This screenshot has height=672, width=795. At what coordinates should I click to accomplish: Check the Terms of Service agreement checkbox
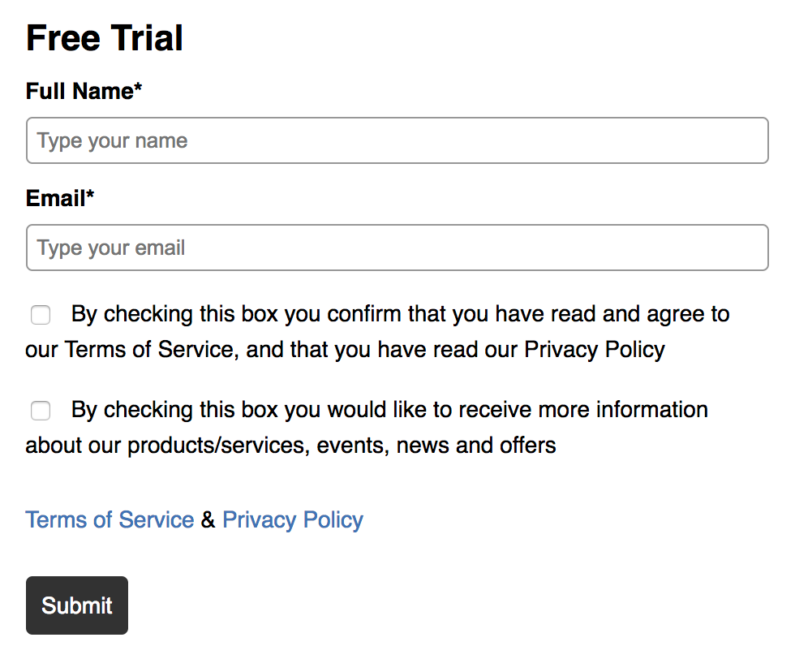pos(41,315)
